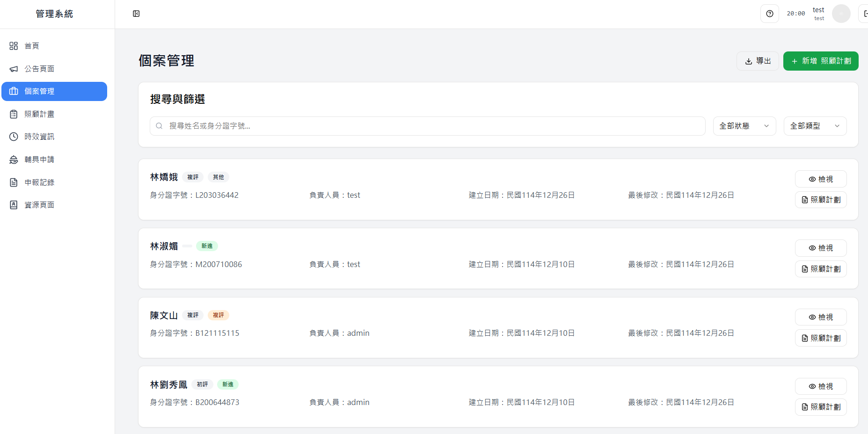Click the 公告頁面 megaphone icon
Screen dimensions: 868x434
(x=14, y=68)
